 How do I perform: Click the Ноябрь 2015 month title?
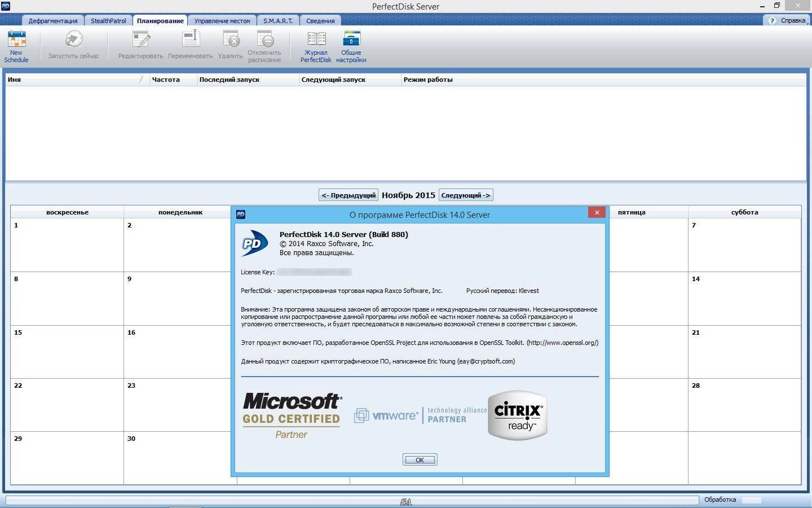(408, 195)
